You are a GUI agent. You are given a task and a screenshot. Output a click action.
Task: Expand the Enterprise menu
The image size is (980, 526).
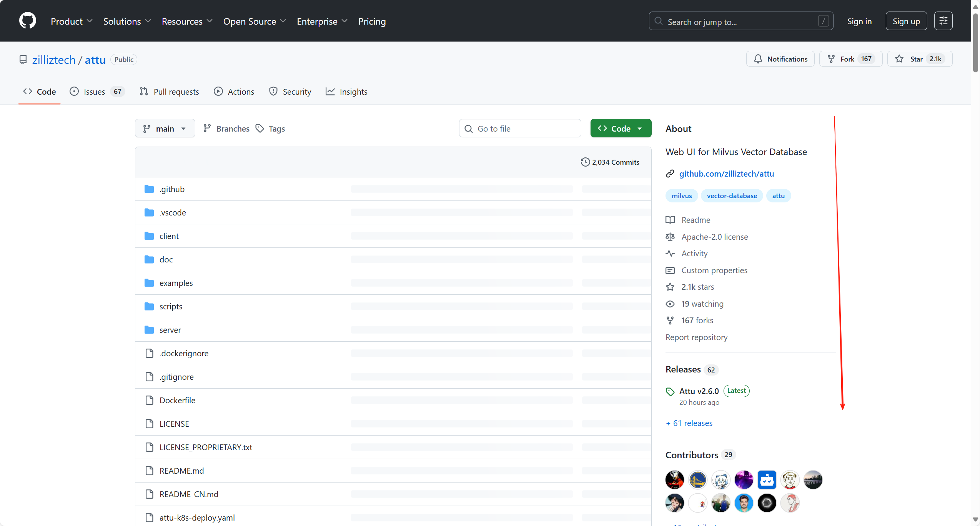[322, 21]
